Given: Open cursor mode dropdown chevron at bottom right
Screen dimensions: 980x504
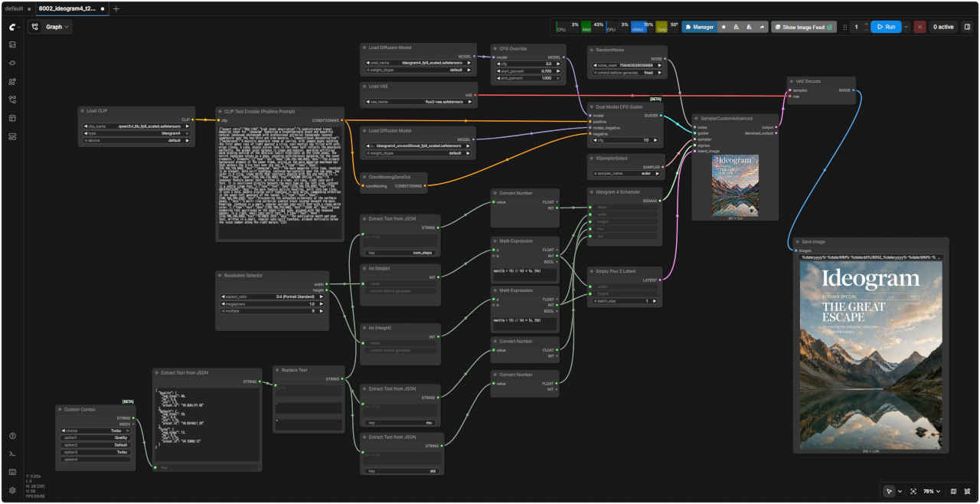Looking at the screenshot, I should 900,491.
